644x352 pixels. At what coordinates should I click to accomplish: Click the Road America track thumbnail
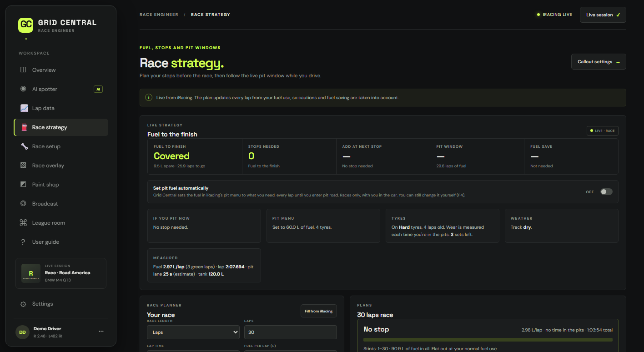[x=31, y=273]
